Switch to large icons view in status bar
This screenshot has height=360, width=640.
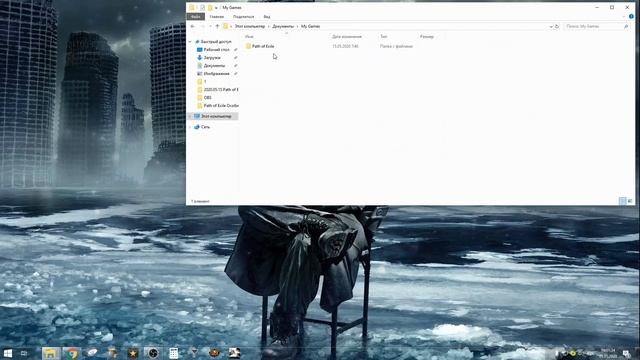click(x=630, y=201)
